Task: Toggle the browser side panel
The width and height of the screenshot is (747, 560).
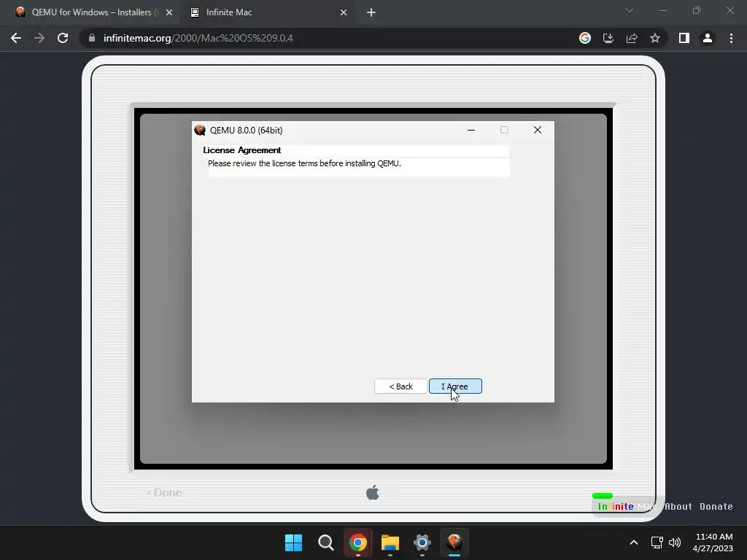Action: [x=684, y=38]
